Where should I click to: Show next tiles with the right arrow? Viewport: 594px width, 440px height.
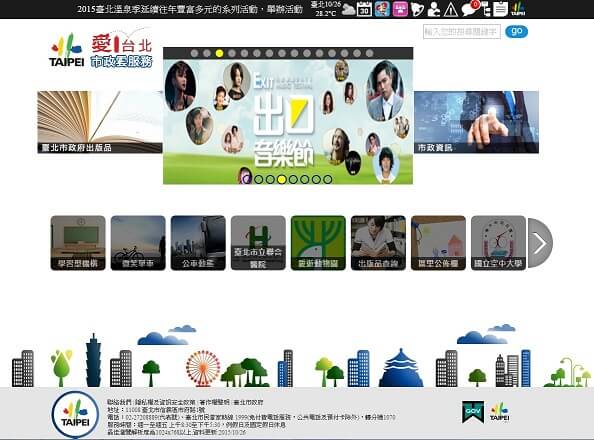coord(540,243)
